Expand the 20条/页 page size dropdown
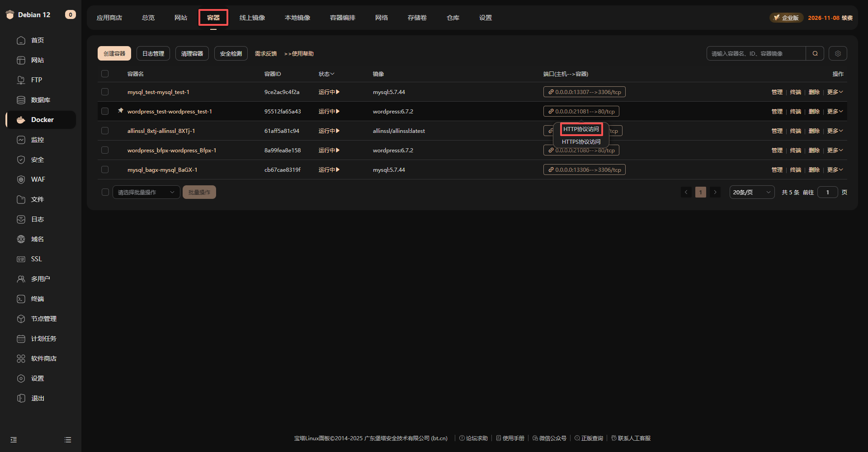Image resolution: width=868 pixels, height=452 pixels. coord(751,192)
